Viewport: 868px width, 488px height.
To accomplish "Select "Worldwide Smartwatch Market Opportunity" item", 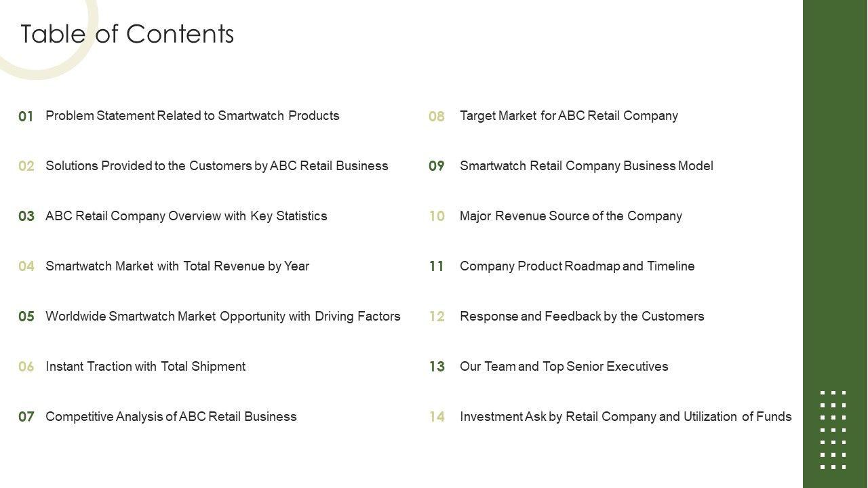I will (x=222, y=317).
